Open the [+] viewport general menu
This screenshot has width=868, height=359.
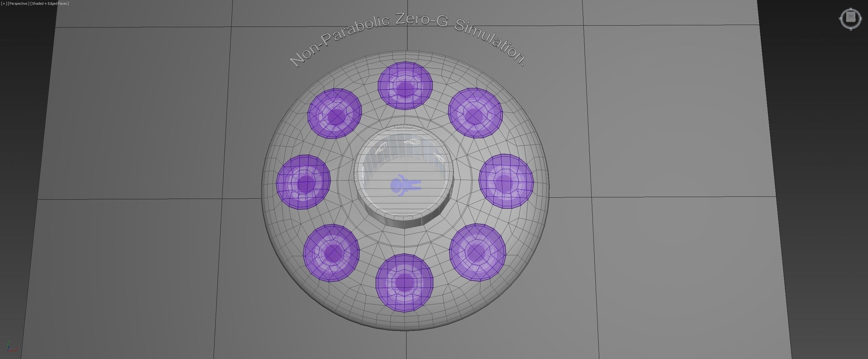coord(4,4)
